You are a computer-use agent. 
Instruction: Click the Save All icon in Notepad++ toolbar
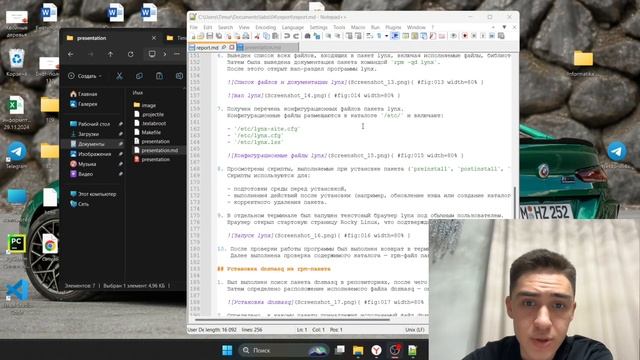coord(219,36)
